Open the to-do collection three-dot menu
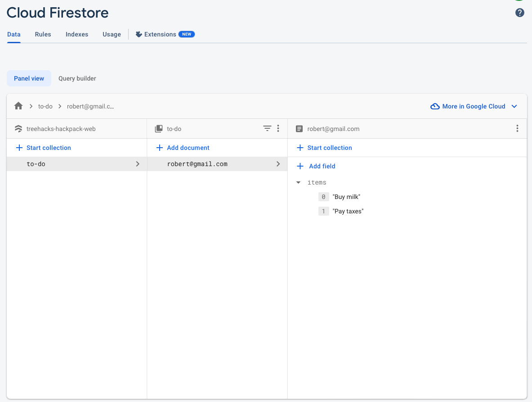The width and height of the screenshot is (532, 402). [278, 128]
